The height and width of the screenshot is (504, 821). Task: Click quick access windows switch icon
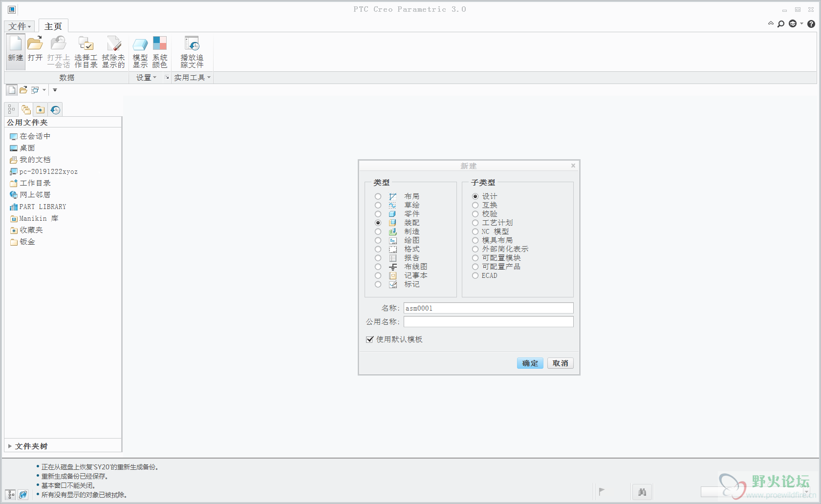pos(35,90)
